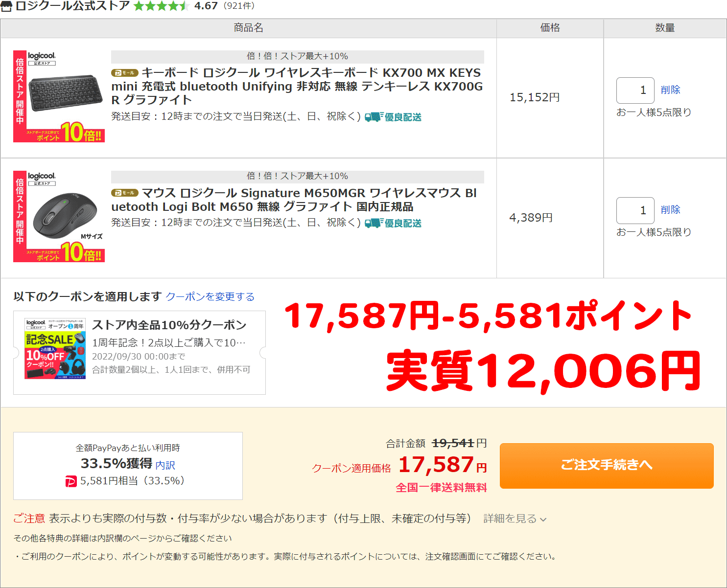This screenshot has width=727, height=588.
Task: Click the お一人様5点限り note on keyboard row
Action: coord(654,112)
